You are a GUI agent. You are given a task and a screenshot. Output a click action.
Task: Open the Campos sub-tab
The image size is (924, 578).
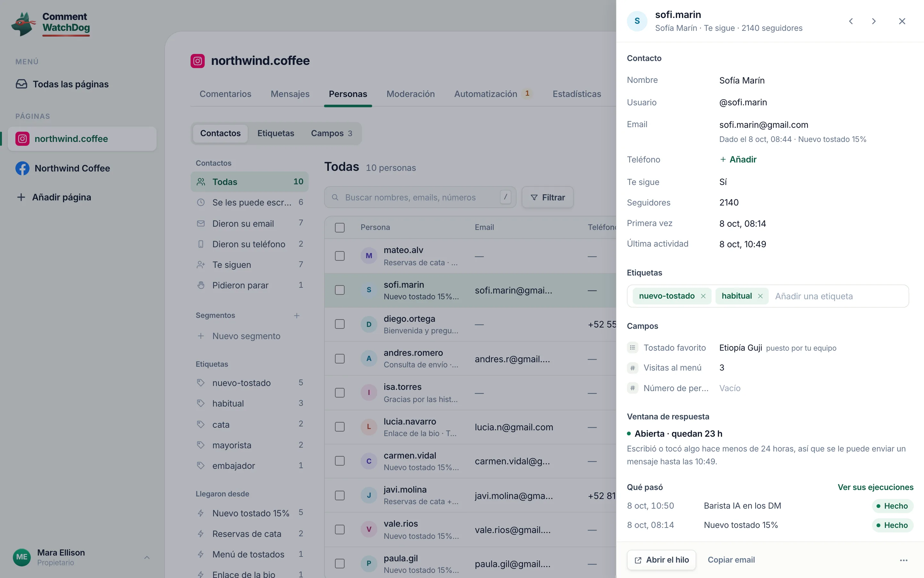pos(331,133)
